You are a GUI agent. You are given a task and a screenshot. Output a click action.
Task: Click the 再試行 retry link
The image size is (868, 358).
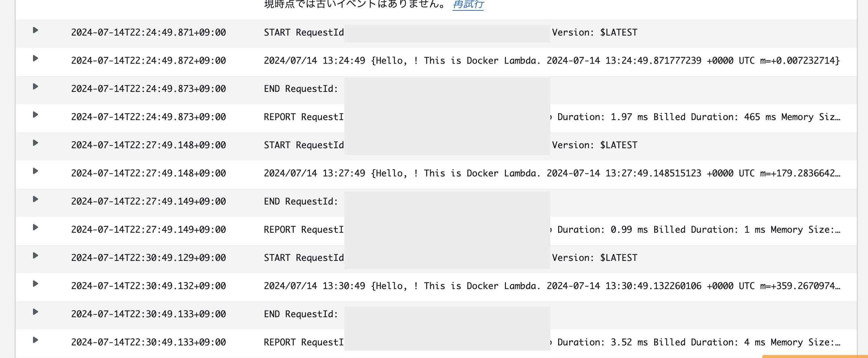(468, 4)
